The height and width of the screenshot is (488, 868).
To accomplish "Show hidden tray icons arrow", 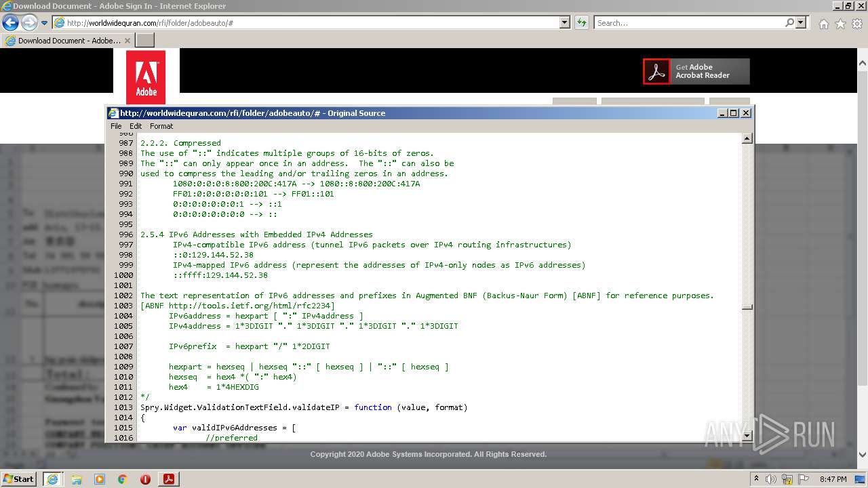I will pos(757,479).
